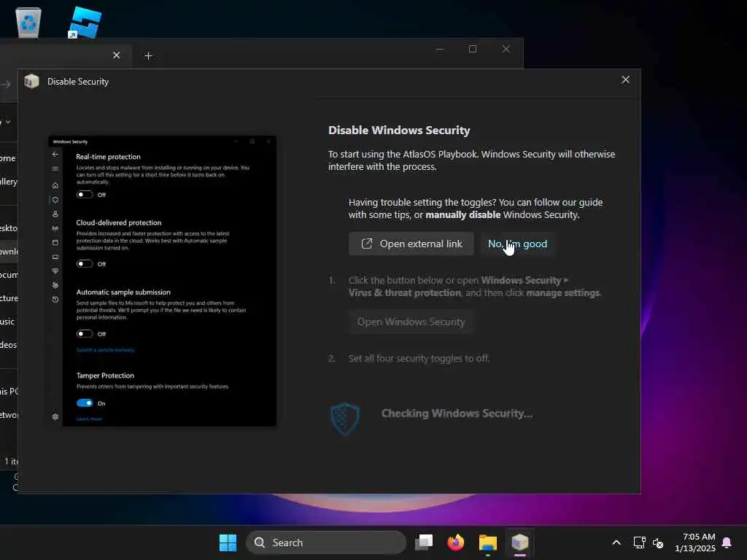Viewport: 747px width, 560px height.
Task: Open network status icon in system tray
Action: 639,542
